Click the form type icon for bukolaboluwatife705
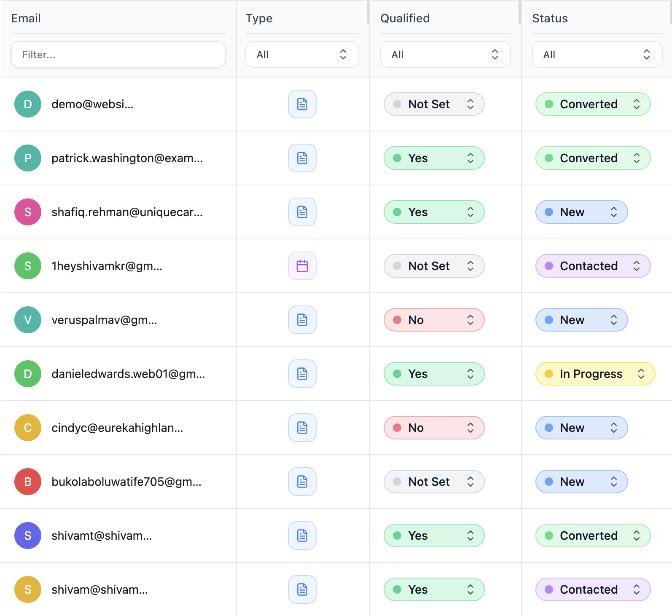This screenshot has width=672, height=616. point(302,482)
